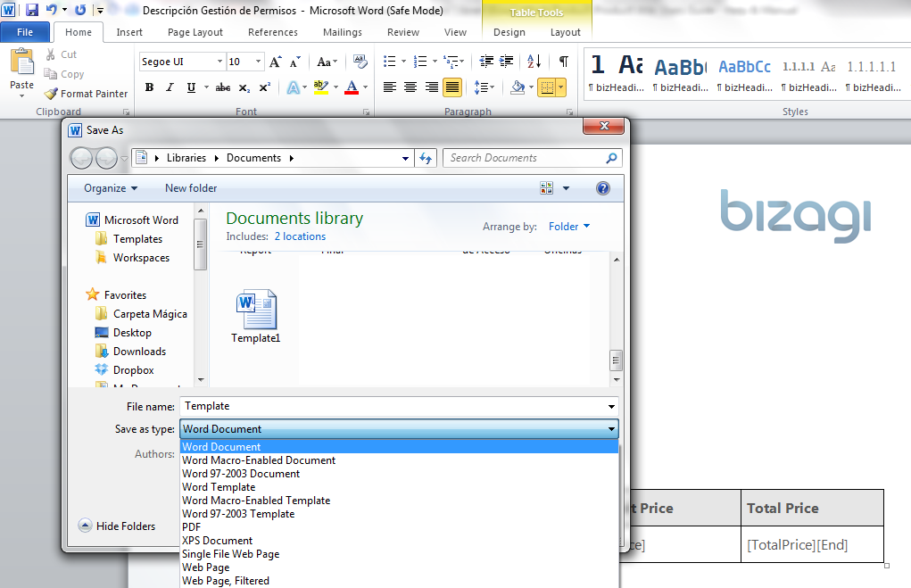The width and height of the screenshot is (911, 588).
Task: Click the Line Spacing icon
Action: click(481, 87)
